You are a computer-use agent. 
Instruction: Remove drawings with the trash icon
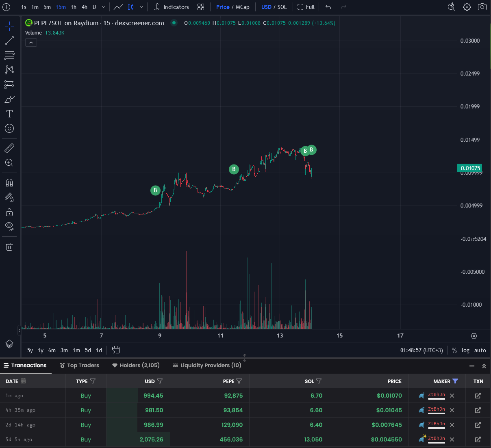9,247
